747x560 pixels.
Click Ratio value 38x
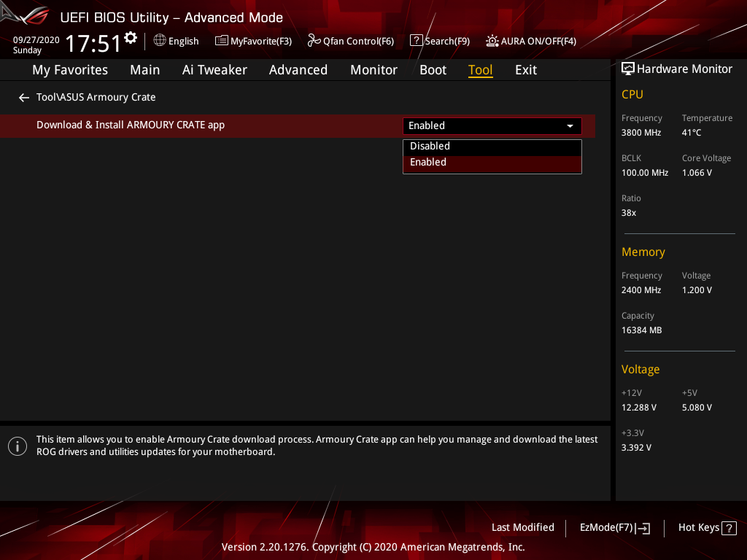click(628, 213)
